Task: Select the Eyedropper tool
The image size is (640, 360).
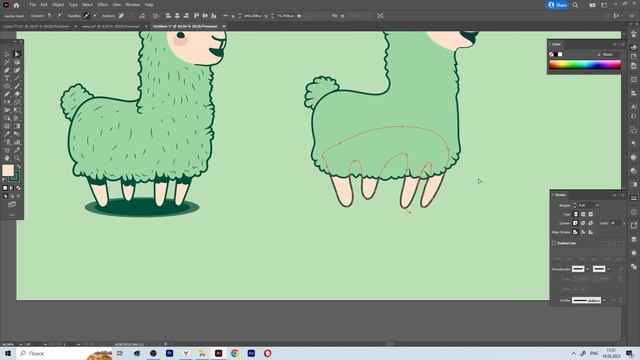Action: click(7, 133)
